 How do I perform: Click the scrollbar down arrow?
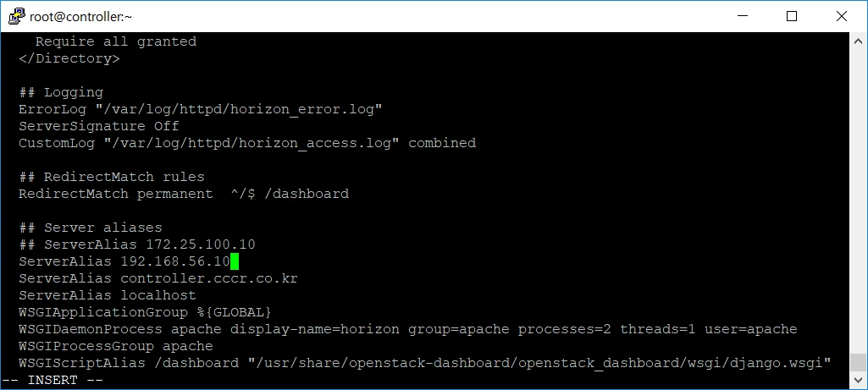pyautogui.click(x=858, y=379)
